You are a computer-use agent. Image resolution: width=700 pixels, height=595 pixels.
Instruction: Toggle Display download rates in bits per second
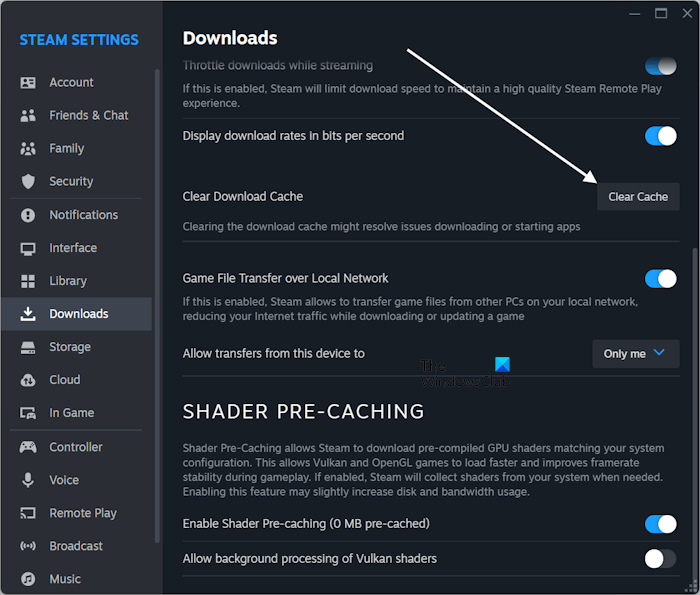pyautogui.click(x=660, y=136)
